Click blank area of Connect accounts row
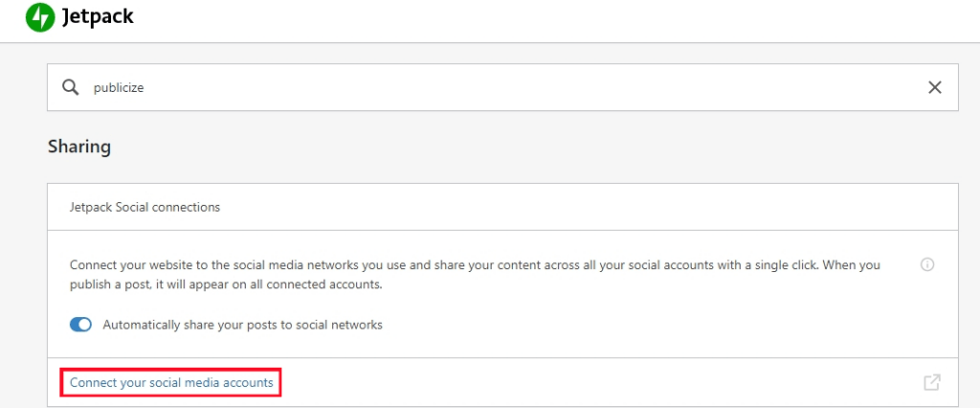Image resolution: width=980 pixels, height=408 pixels. 593,382
